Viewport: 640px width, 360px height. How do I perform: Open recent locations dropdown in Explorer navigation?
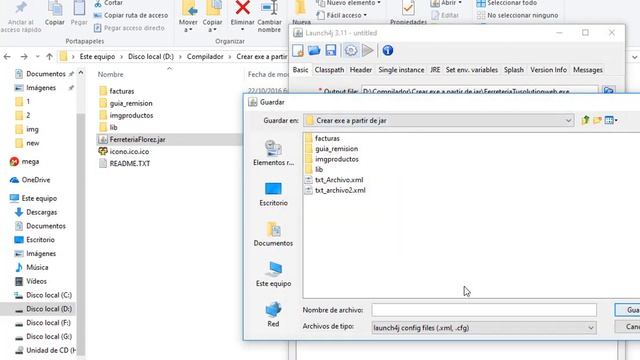click(37, 56)
